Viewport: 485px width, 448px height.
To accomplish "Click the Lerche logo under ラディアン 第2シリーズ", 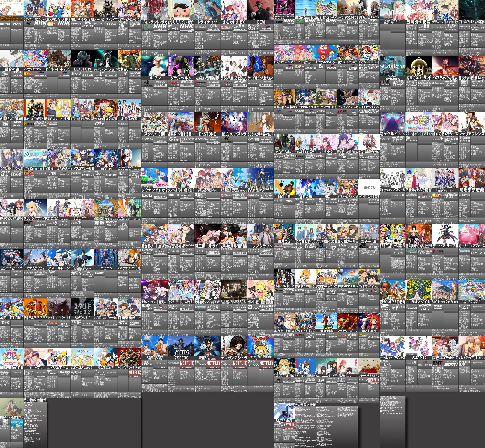I will 29,24.
